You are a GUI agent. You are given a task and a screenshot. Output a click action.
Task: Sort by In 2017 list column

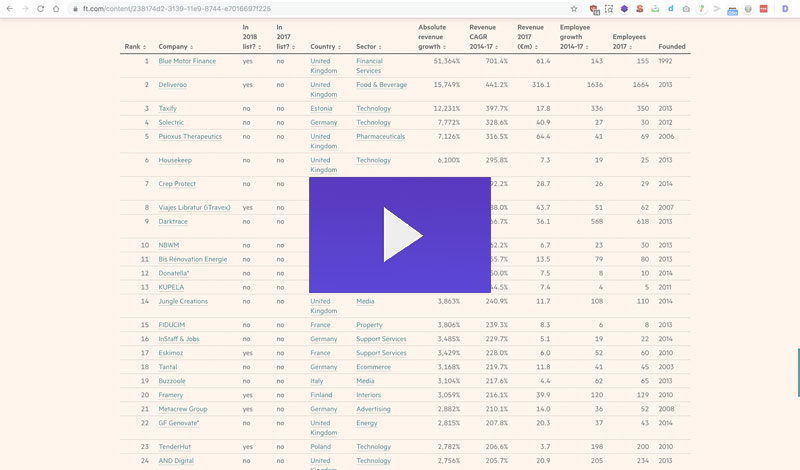coord(286,37)
